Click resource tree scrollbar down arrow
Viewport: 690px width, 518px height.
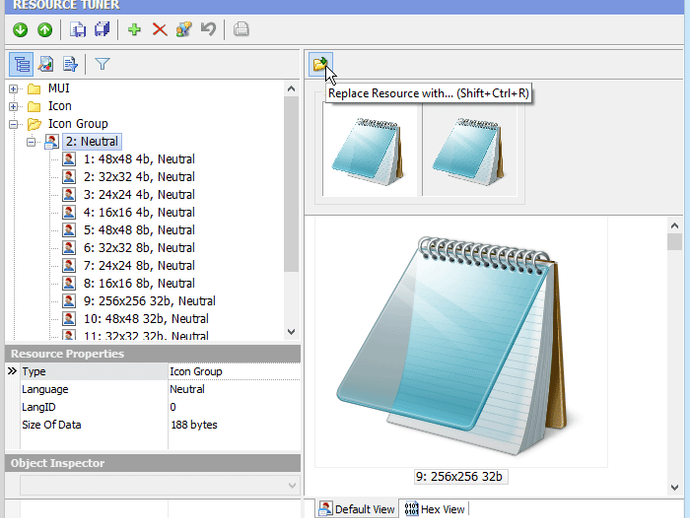(x=291, y=332)
